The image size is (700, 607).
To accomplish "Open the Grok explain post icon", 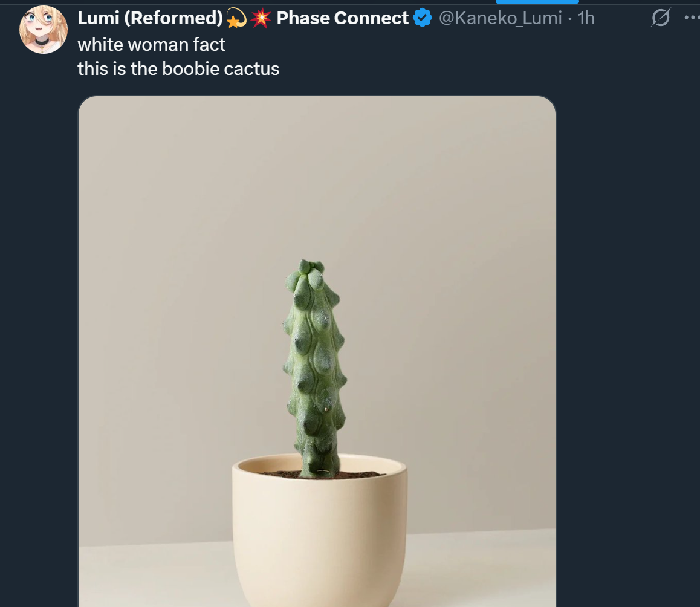I will (x=660, y=19).
